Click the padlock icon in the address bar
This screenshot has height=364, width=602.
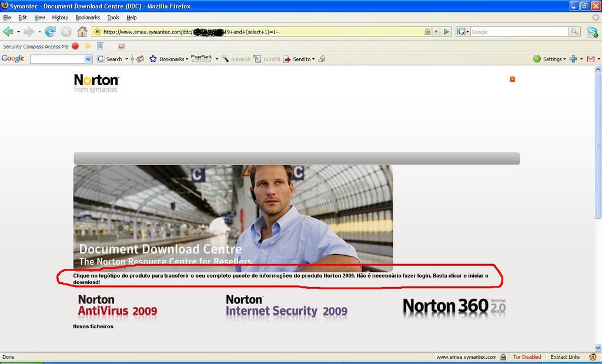coord(427,32)
